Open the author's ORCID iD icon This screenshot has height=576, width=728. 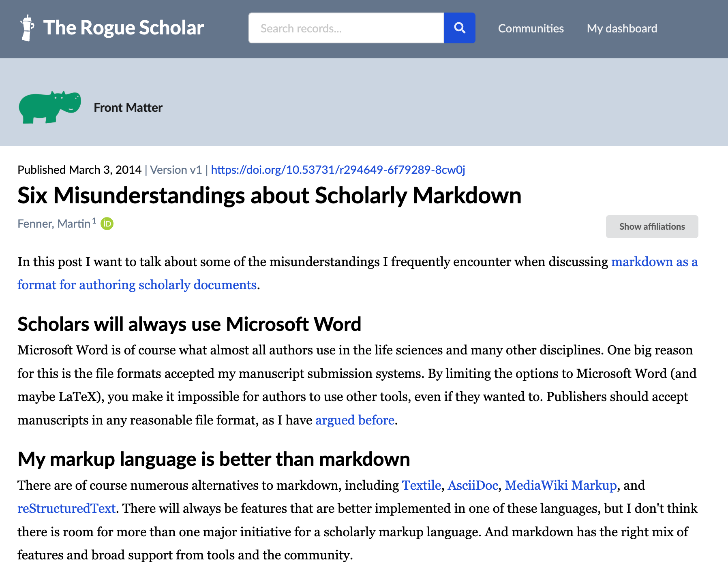pyautogui.click(x=107, y=224)
